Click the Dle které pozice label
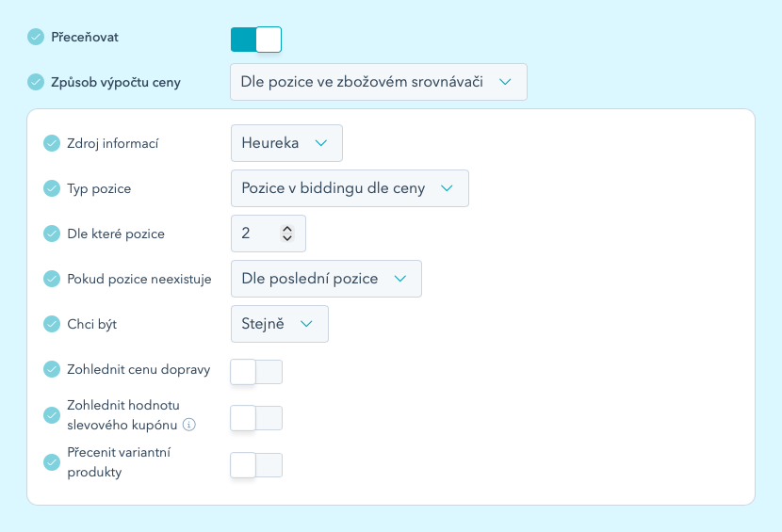Screen dimensions: 782x532 click(116, 234)
